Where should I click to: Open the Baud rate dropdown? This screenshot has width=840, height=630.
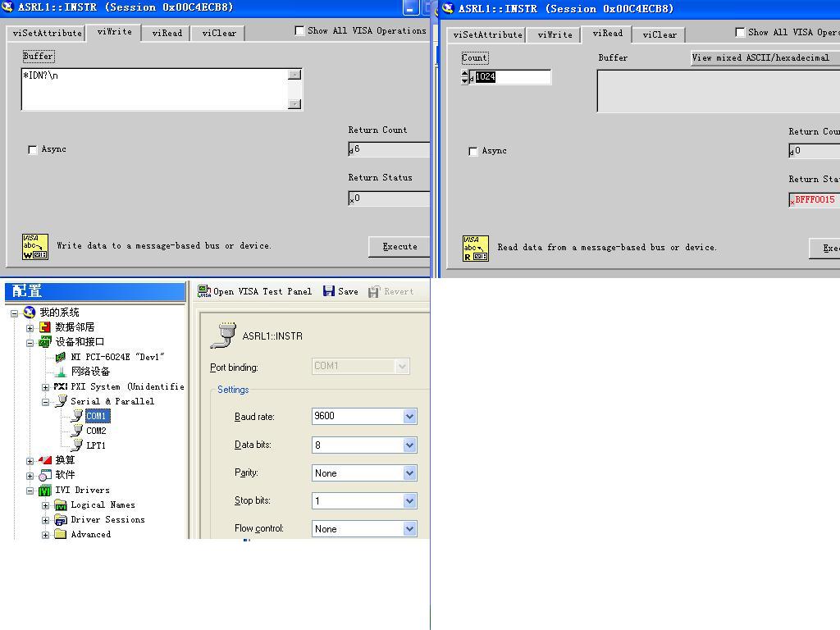click(x=409, y=416)
